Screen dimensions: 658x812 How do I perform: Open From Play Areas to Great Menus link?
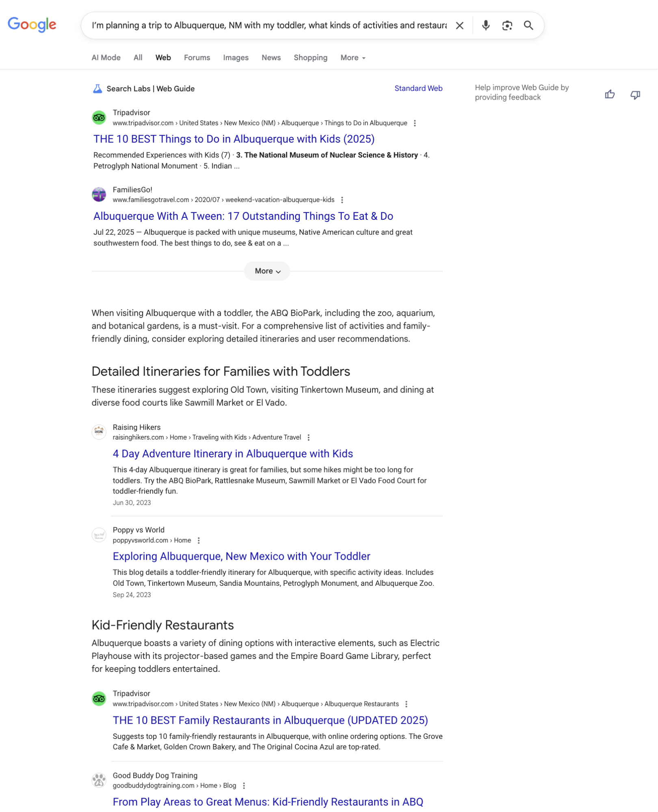268,803
